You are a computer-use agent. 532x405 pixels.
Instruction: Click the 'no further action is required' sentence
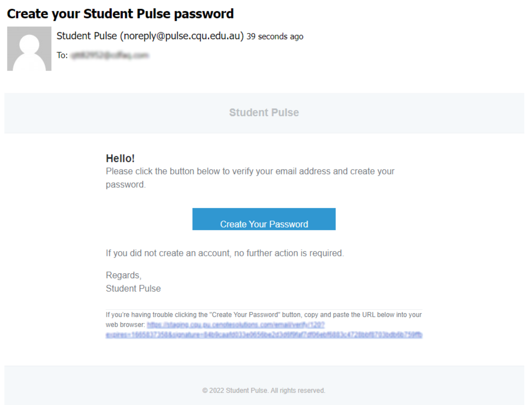225,253
